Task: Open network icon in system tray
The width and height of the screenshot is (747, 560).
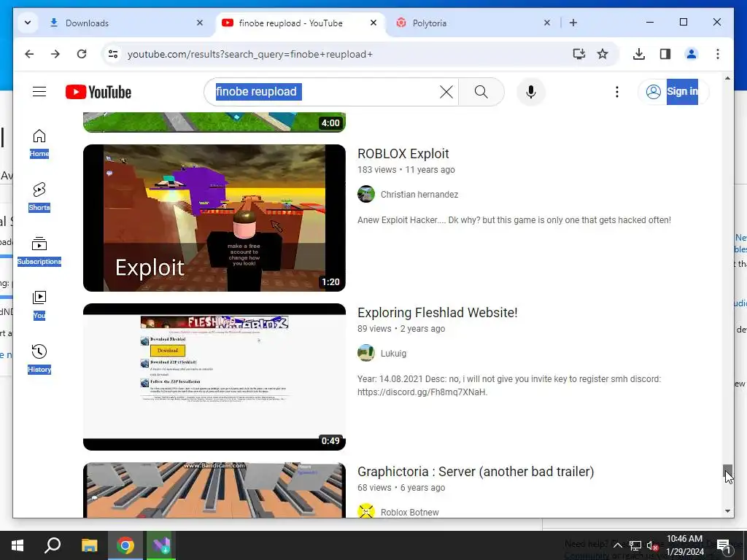Action: tap(635, 545)
